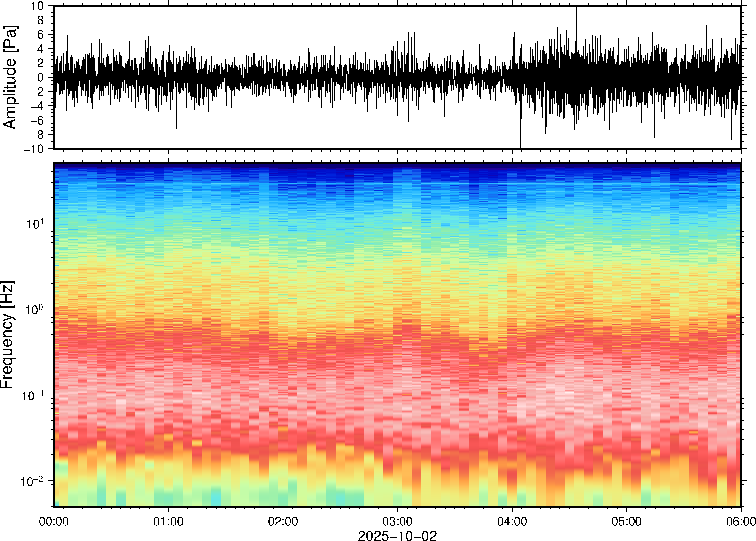Viewport: 756px width, 541px height.
Task: Select the 04:00 time tick label
Action: pyautogui.click(x=512, y=521)
